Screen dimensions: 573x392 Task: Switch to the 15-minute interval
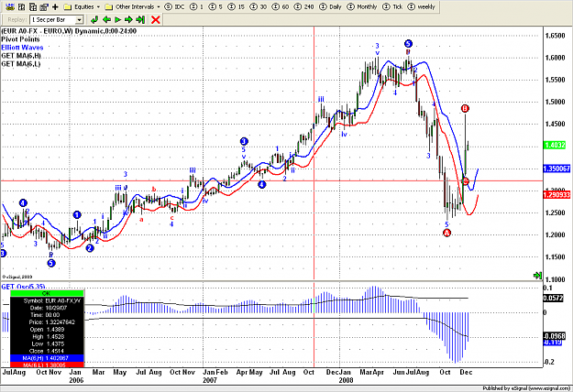(x=237, y=6)
